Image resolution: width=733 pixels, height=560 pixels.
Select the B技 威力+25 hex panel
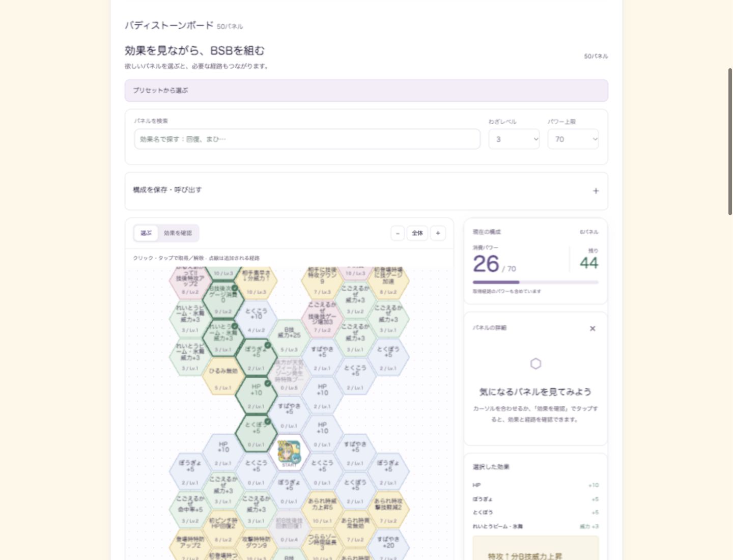point(289,339)
